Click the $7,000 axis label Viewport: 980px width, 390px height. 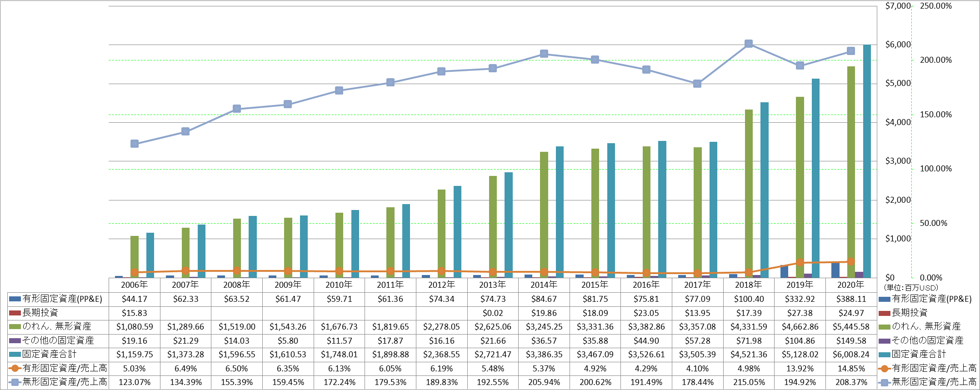click(x=898, y=6)
